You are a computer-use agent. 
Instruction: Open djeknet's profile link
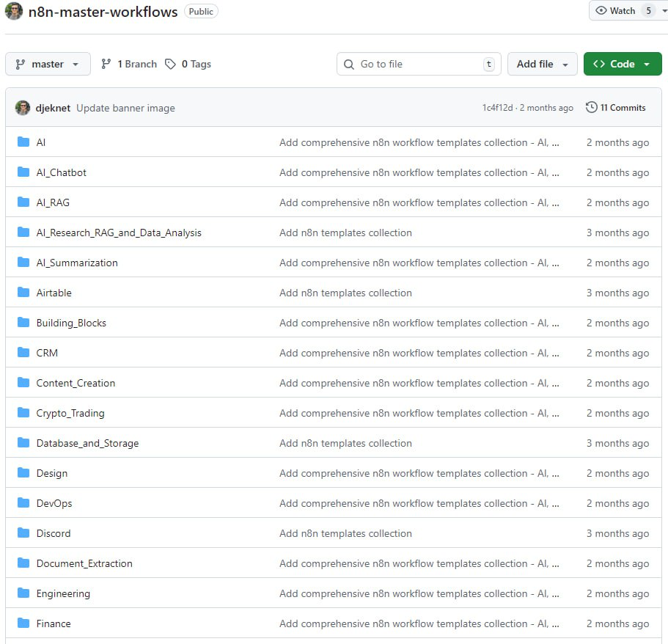point(53,108)
